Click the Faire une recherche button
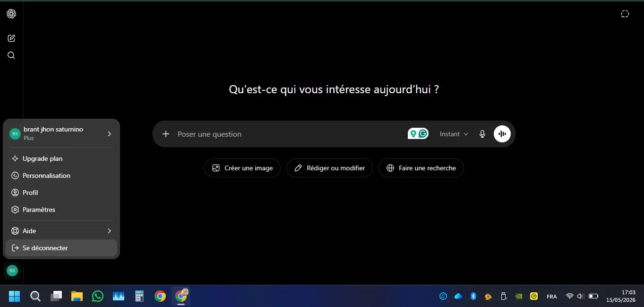The height and width of the screenshot is (307, 644). 421,168
